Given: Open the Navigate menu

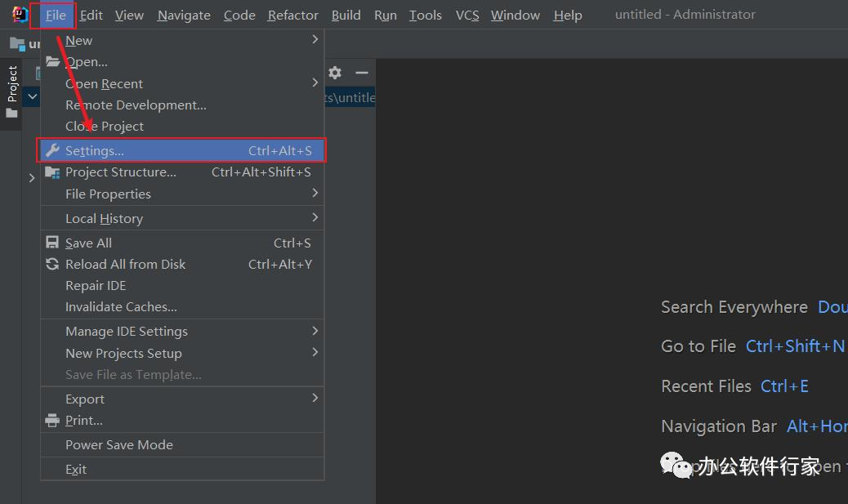Looking at the screenshot, I should pyautogui.click(x=184, y=16).
